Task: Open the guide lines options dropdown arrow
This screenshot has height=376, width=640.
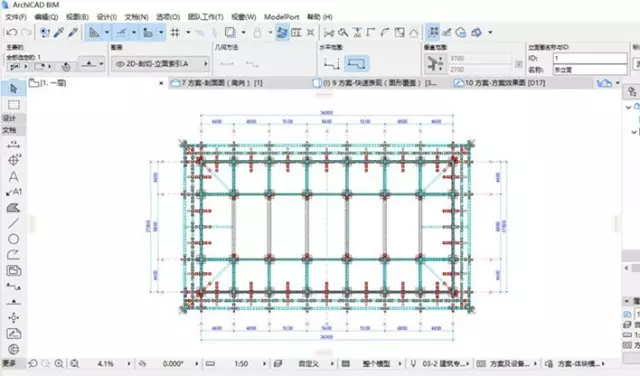Action: point(107,32)
